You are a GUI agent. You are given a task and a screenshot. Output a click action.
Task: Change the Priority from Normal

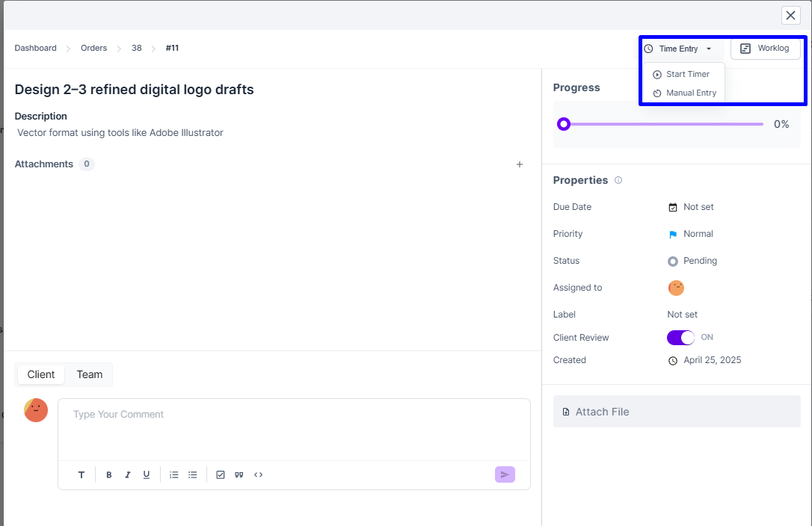(x=697, y=234)
